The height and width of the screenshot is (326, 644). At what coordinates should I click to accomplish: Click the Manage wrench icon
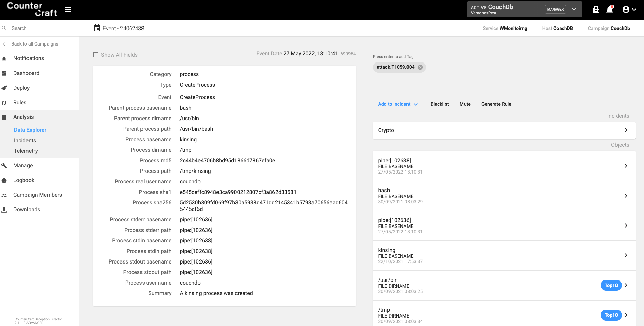tap(4, 166)
